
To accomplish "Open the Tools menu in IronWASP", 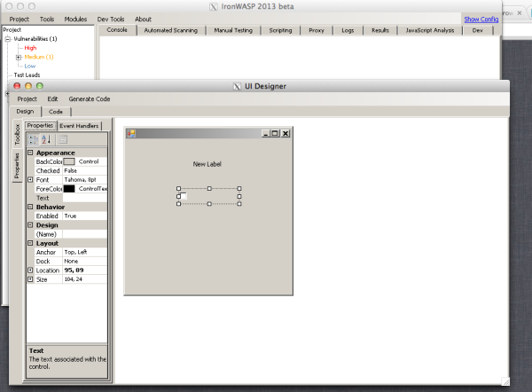I will click(x=47, y=20).
